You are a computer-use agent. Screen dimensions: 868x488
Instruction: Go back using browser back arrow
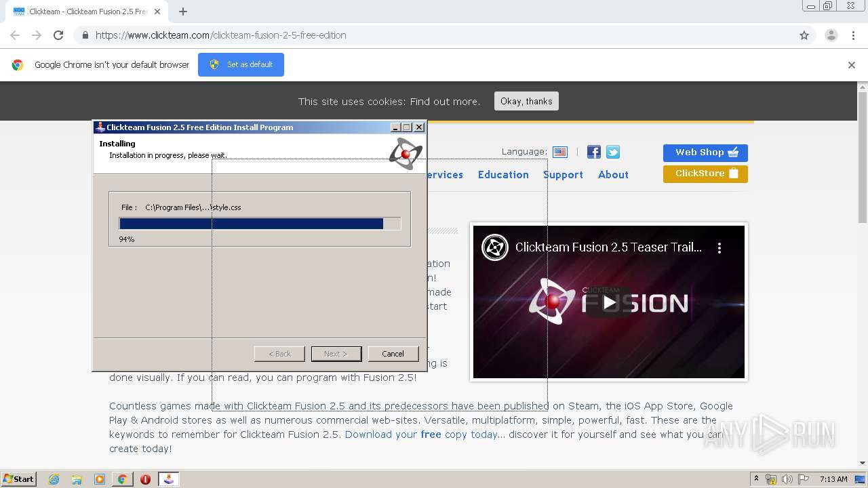(15, 35)
